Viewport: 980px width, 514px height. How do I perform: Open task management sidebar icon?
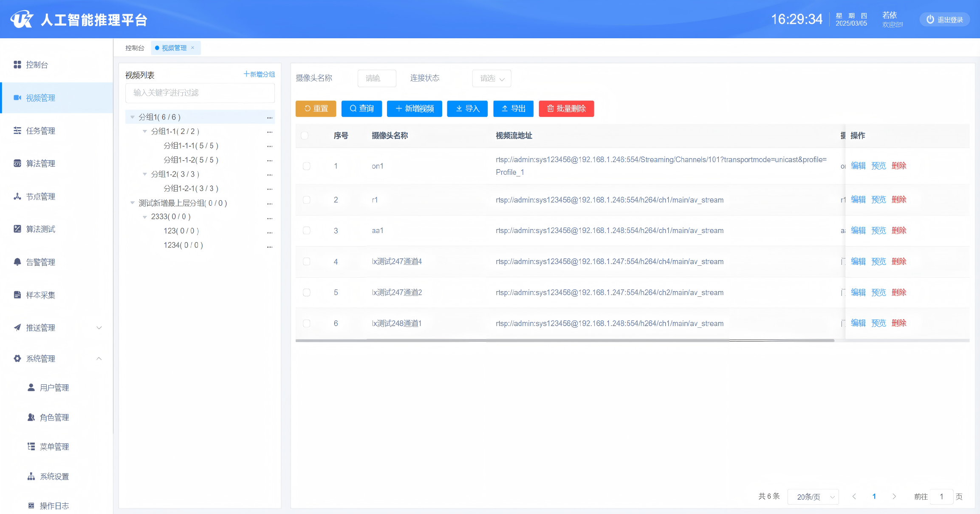pos(17,131)
